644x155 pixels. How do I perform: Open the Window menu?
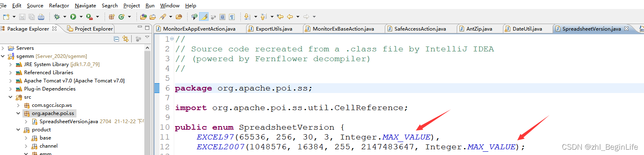click(x=170, y=5)
